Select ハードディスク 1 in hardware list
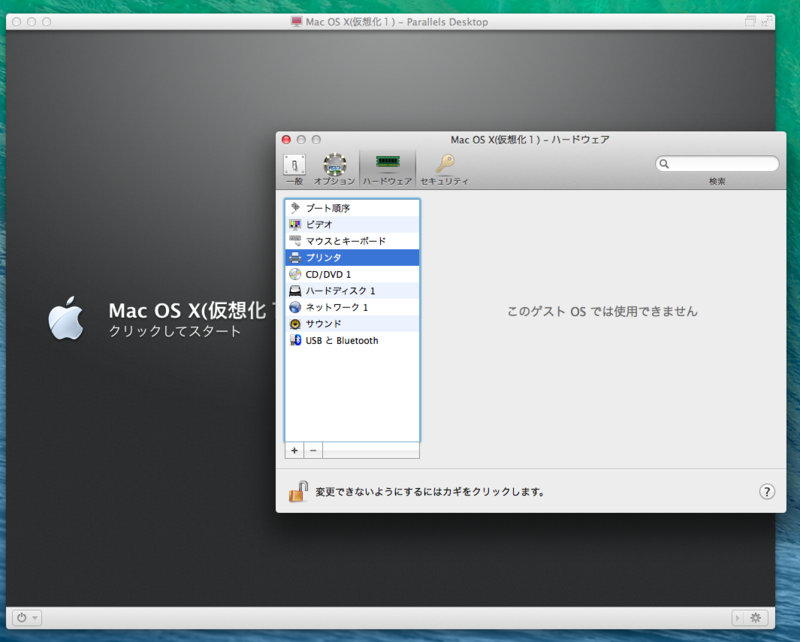Viewport: 800px width, 642px height. click(352, 290)
